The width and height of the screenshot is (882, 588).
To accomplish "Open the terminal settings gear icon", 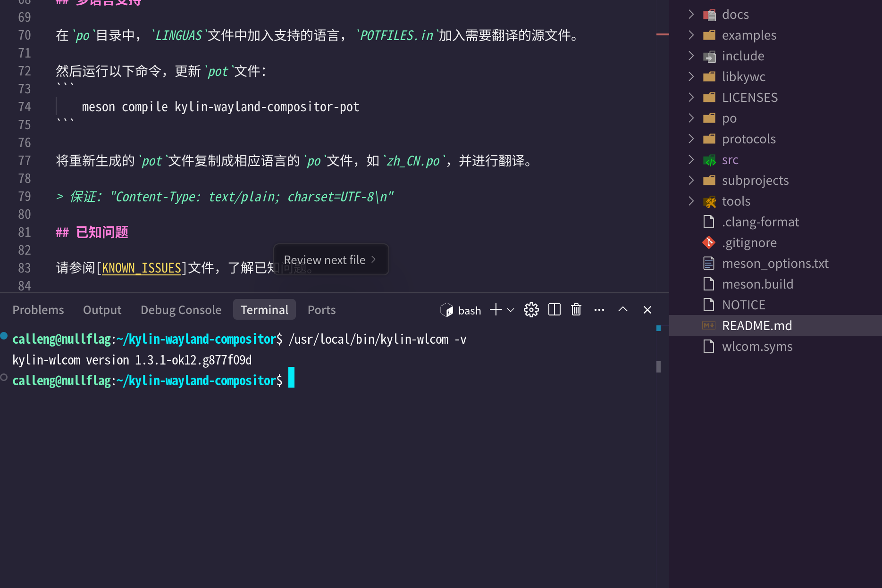I will pos(531,310).
